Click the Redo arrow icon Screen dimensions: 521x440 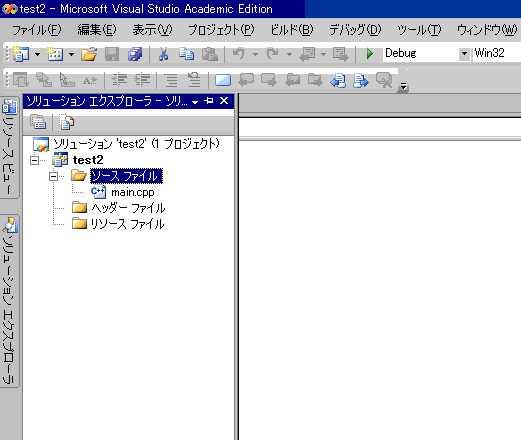[x=273, y=54]
